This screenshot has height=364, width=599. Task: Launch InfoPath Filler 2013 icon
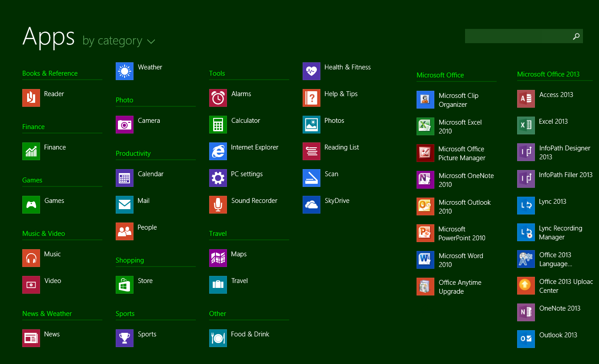[526, 179]
